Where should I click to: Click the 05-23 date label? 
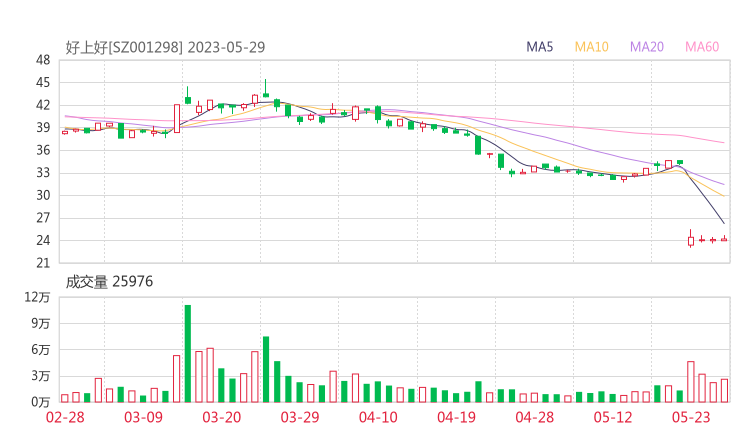[691, 417]
